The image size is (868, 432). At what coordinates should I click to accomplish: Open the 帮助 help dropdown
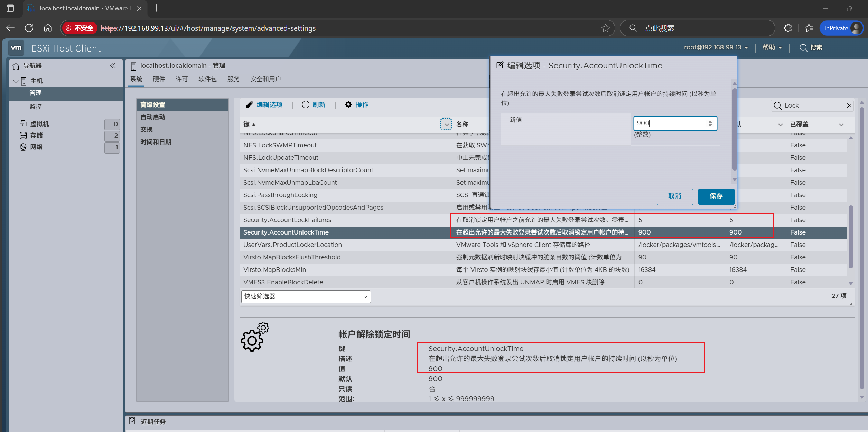point(772,47)
